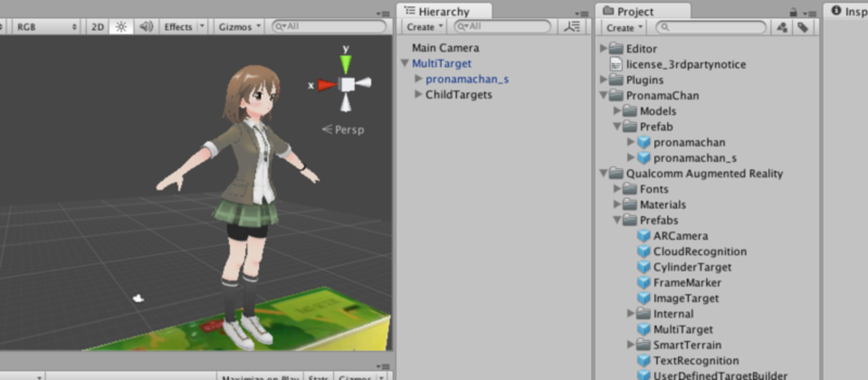Select MultiTarget prefab icon in Project
868x380 pixels.
(x=644, y=329)
